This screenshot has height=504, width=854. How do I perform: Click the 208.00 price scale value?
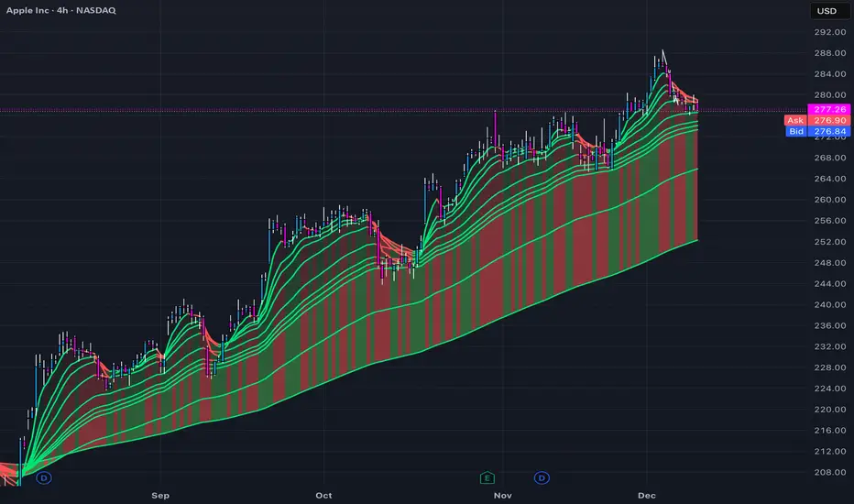coord(830,473)
